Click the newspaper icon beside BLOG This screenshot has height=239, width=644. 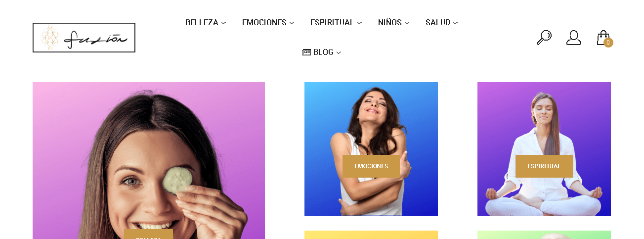click(x=306, y=52)
